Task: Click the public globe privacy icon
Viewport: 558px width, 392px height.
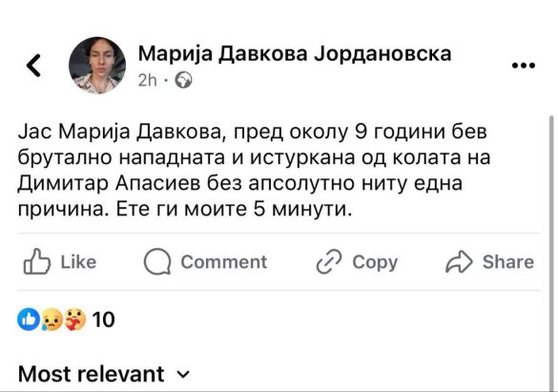Action: pos(183,80)
